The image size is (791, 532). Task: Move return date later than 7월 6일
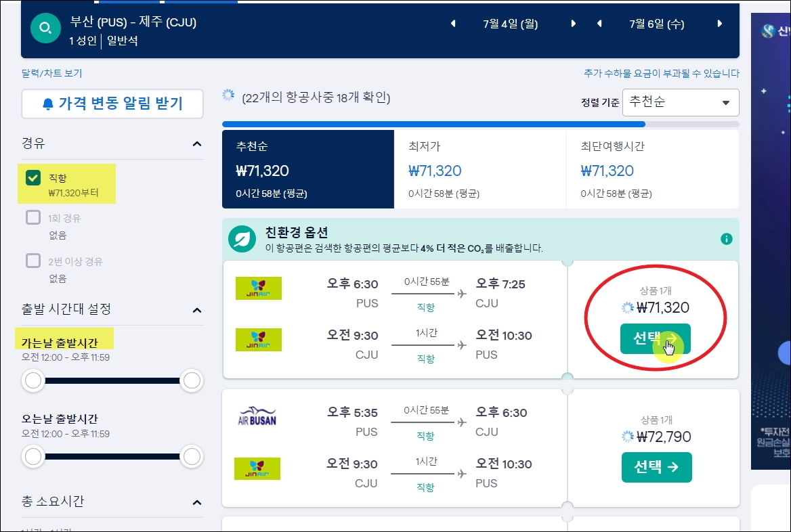coord(720,24)
